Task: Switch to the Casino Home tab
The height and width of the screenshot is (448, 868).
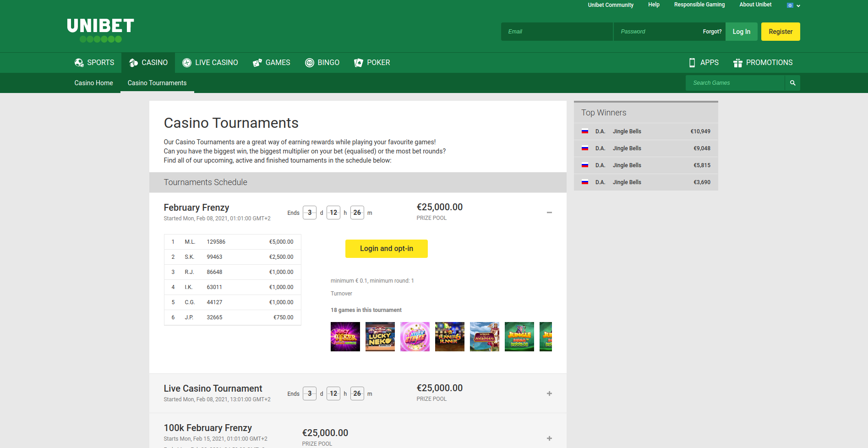Action: (x=93, y=83)
